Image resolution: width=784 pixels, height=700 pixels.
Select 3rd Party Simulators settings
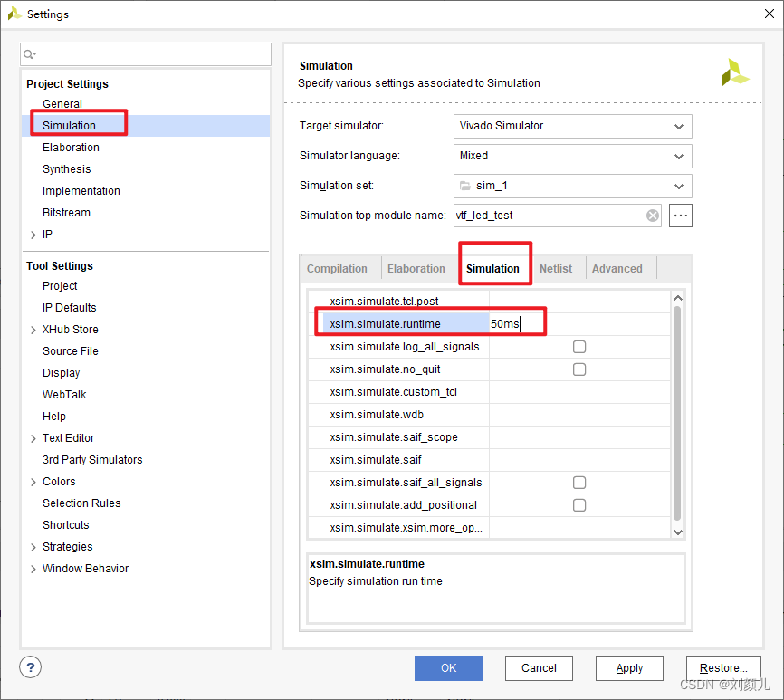click(x=92, y=459)
